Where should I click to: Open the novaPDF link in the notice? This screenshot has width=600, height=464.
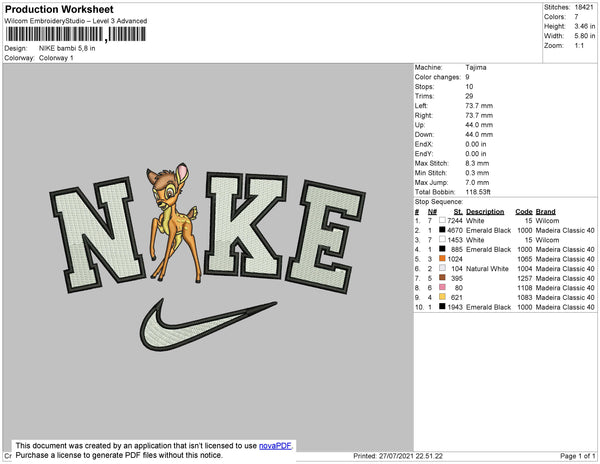[x=275, y=446]
